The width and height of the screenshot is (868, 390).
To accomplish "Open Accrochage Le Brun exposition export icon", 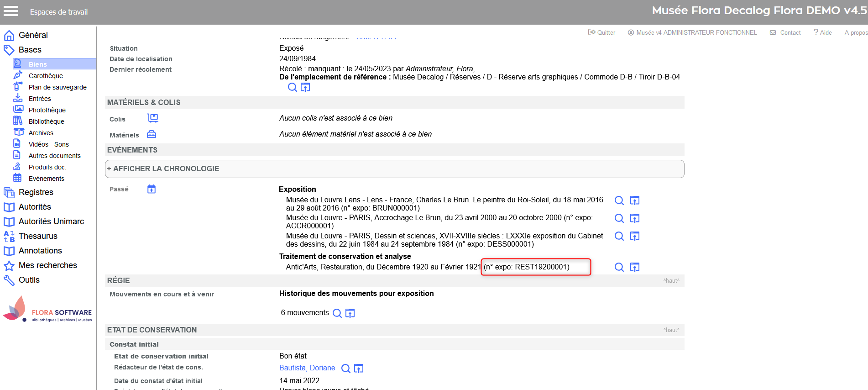I will (634, 218).
